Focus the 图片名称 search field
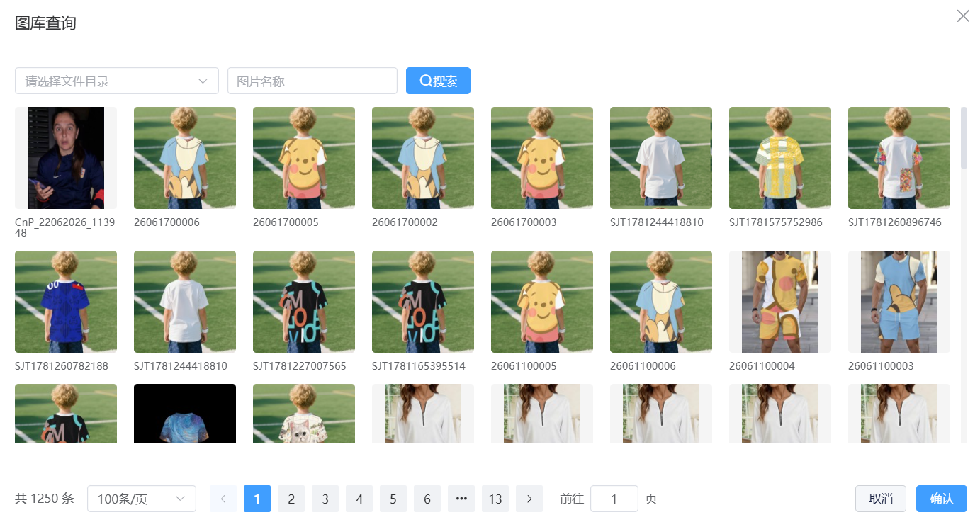980x522 pixels. 312,81
